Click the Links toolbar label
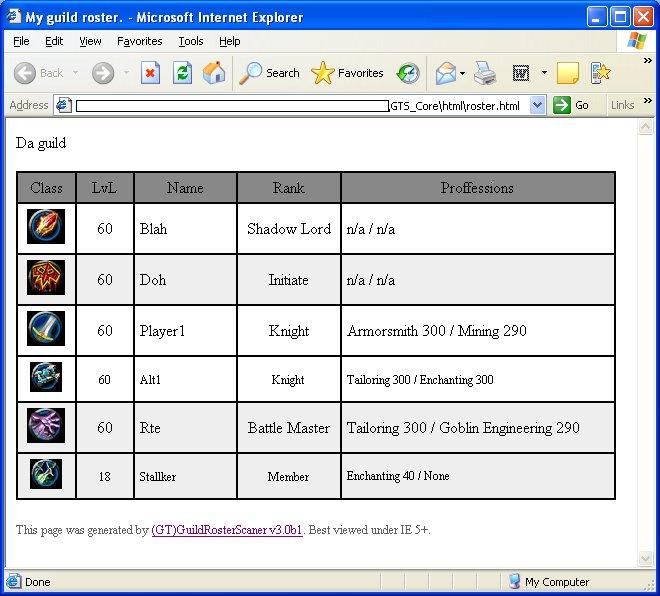Image resolution: width=660 pixels, height=596 pixels. (x=623, y=105)
